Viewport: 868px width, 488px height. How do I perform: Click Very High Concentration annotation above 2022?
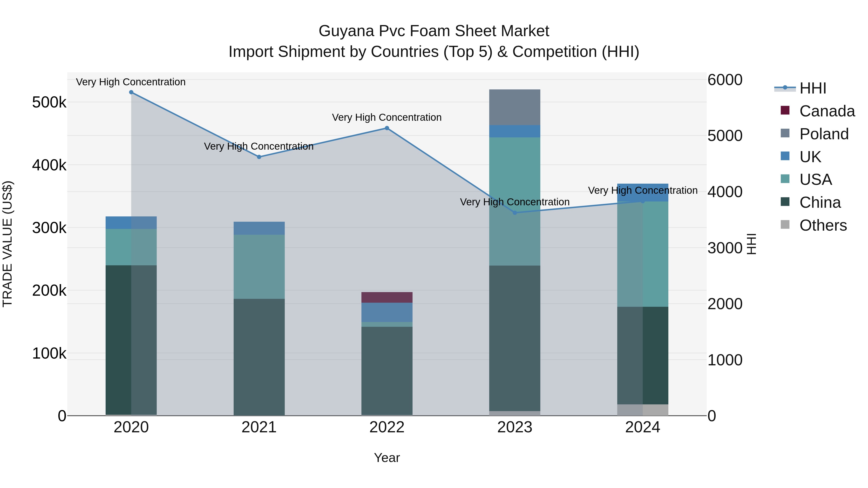(x=387, y=117)
